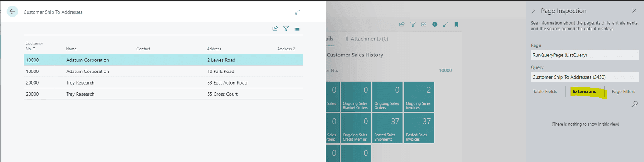Viewport: 644px width, 162px height.
Task: Click the grid view icon in background page
Action: point(424,25)
